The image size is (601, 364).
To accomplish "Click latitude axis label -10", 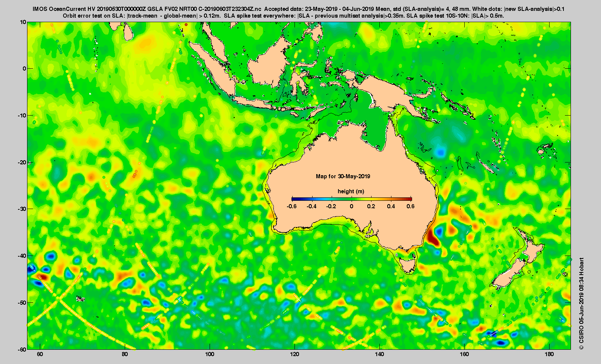I will [22, 115].
